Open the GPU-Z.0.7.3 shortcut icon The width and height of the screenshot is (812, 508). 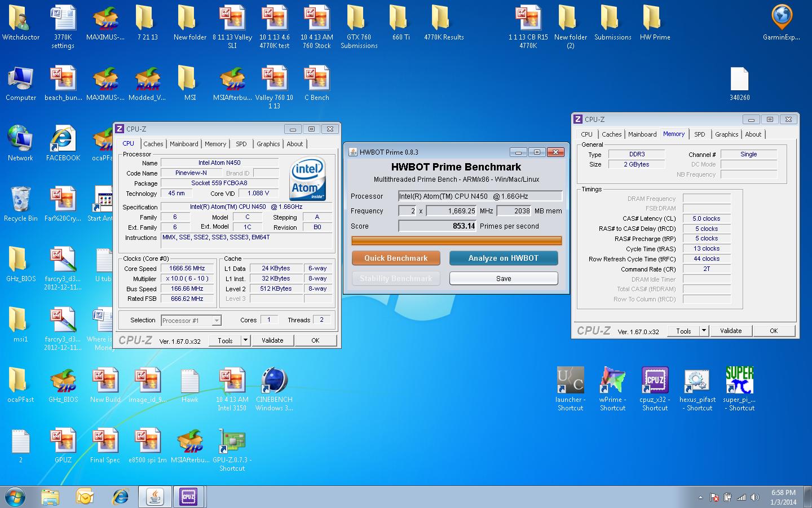232,449
